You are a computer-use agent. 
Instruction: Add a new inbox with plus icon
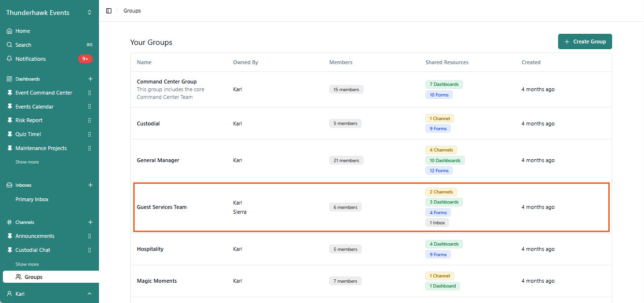pos(90,185)
